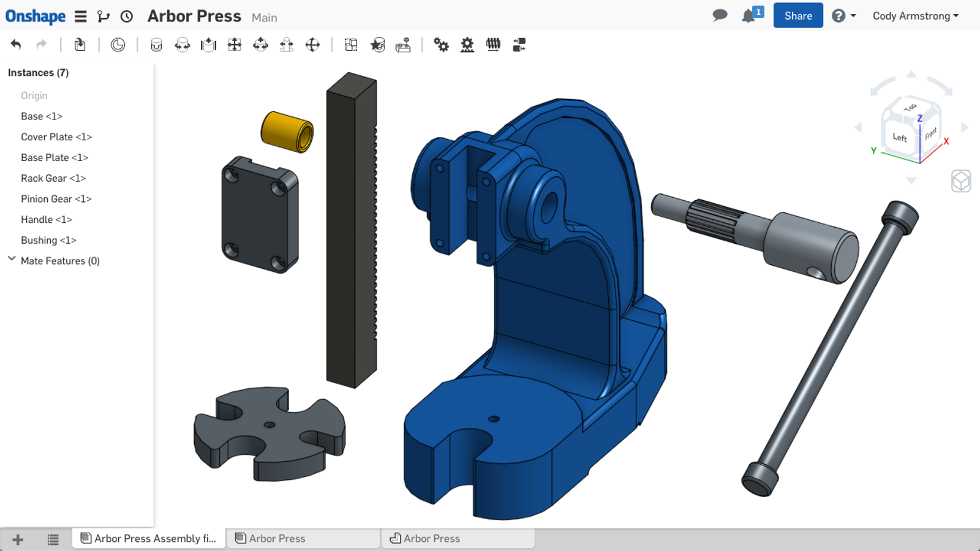980x551 pixels.
Task: Open the Cody Armstrong account dropdown
Action: (x=915, y=16)
